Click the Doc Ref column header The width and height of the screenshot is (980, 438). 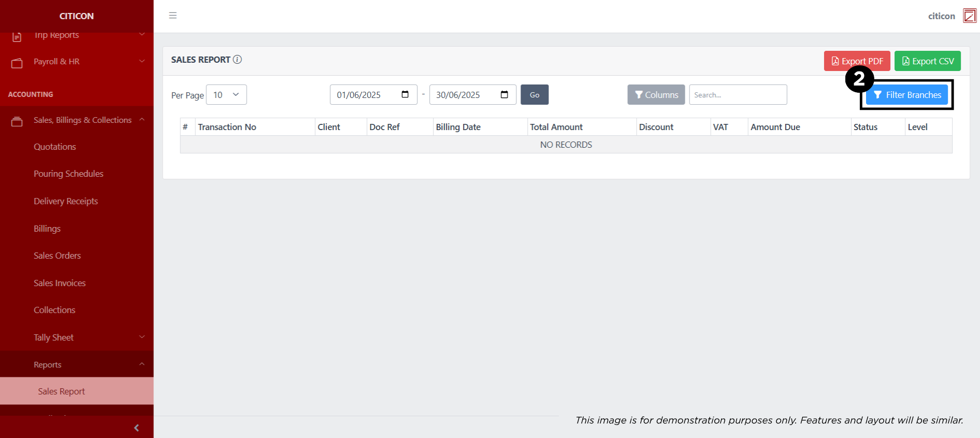click(400, 127)
